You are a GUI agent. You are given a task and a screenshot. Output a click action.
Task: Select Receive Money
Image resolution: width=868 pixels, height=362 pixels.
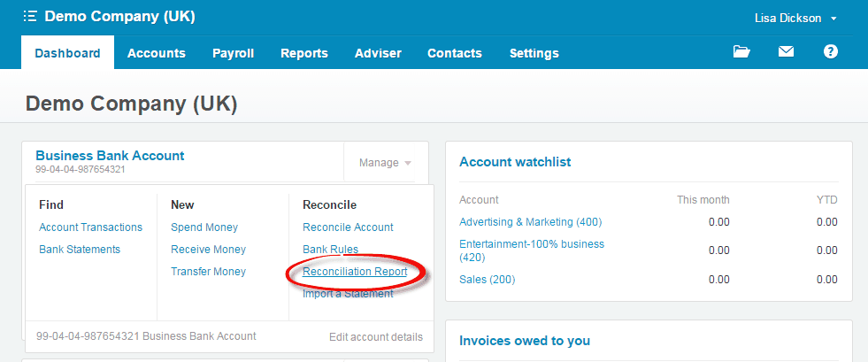208,250
